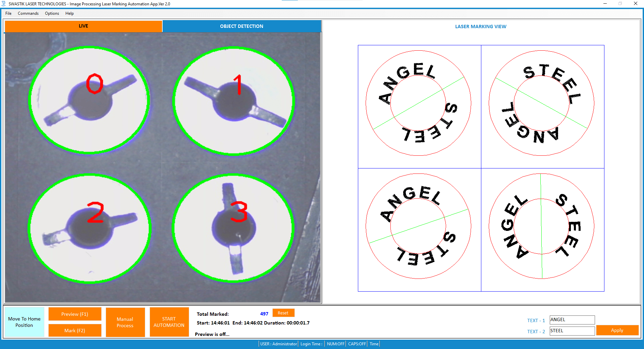644x349 pixels.
Task: Select the top-left laser marking preview cell
Action: [419, 107]
